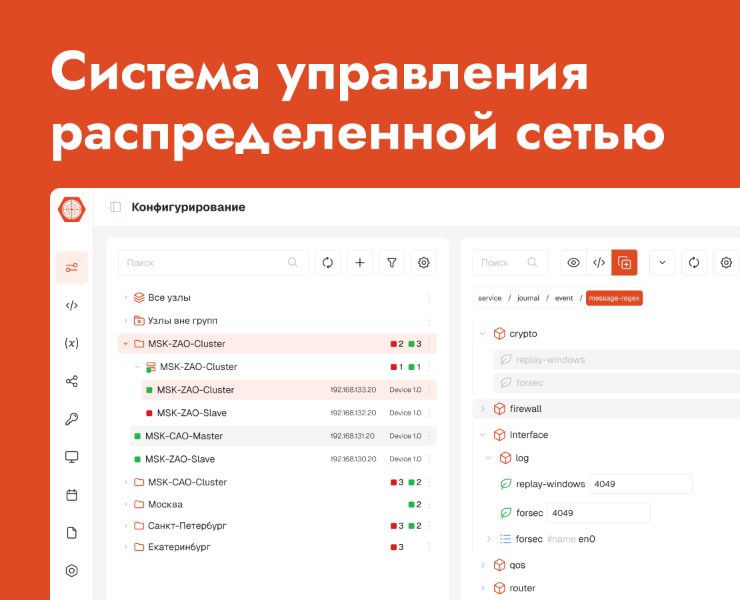
Task: Open more options for Екатеринбург row
Action: click(429, 547)
